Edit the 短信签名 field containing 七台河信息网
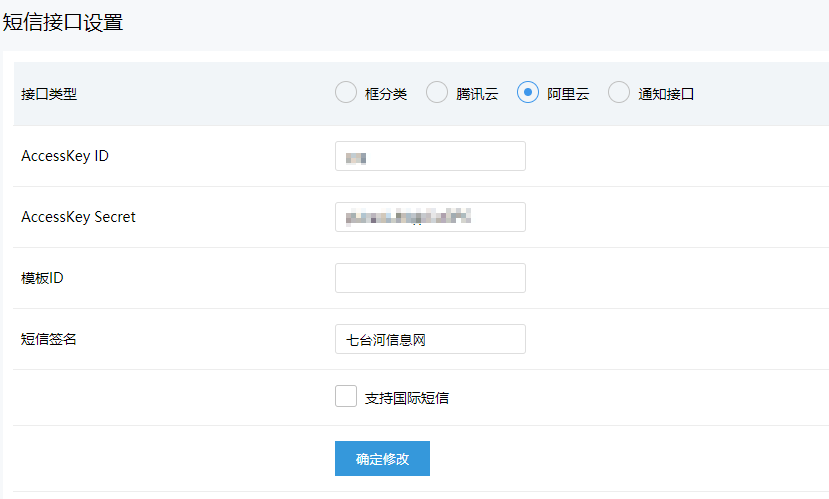 (430, 339)
